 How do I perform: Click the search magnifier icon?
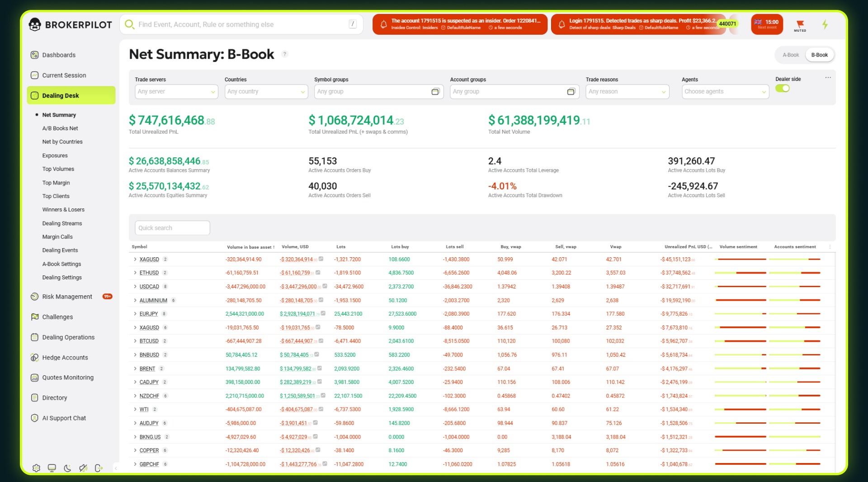point(130,24)
